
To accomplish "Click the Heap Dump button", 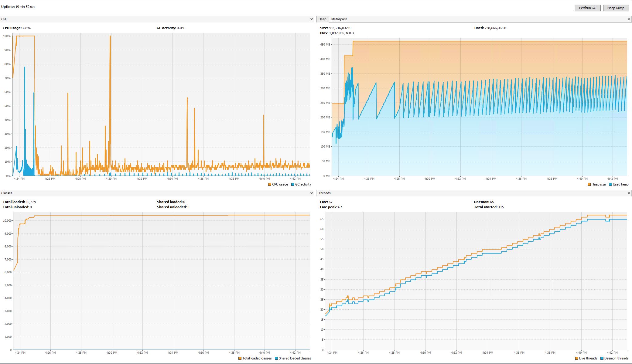I will 616,8.
